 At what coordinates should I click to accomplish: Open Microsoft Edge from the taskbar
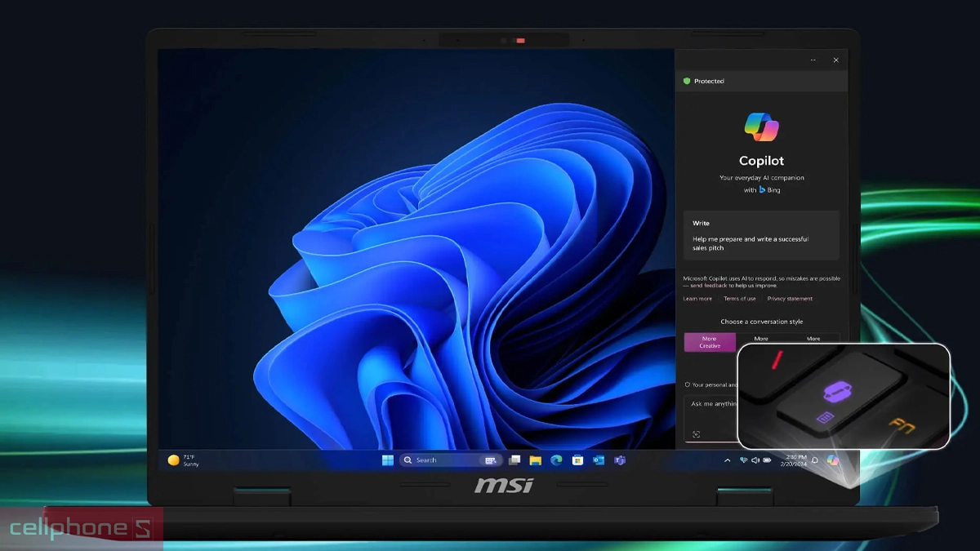[556, 460]
